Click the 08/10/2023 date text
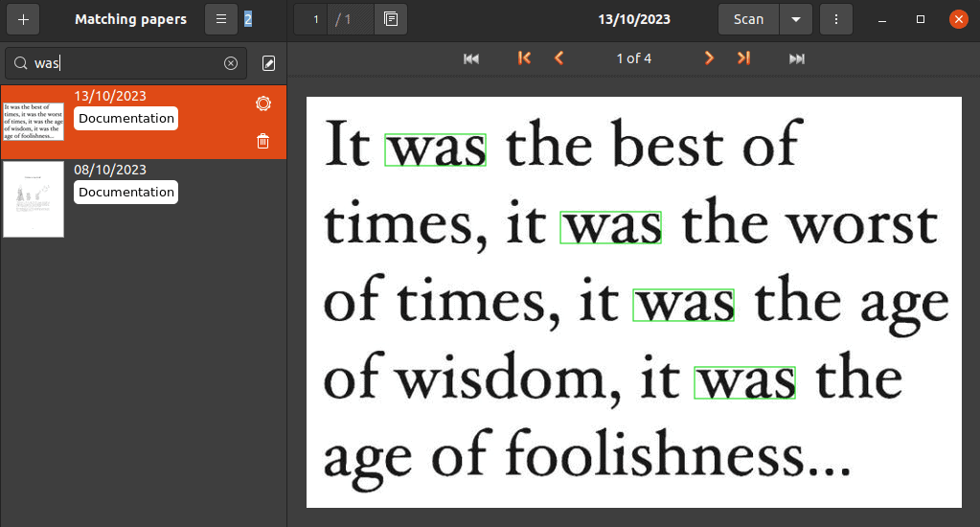 [x=110, y=170]
